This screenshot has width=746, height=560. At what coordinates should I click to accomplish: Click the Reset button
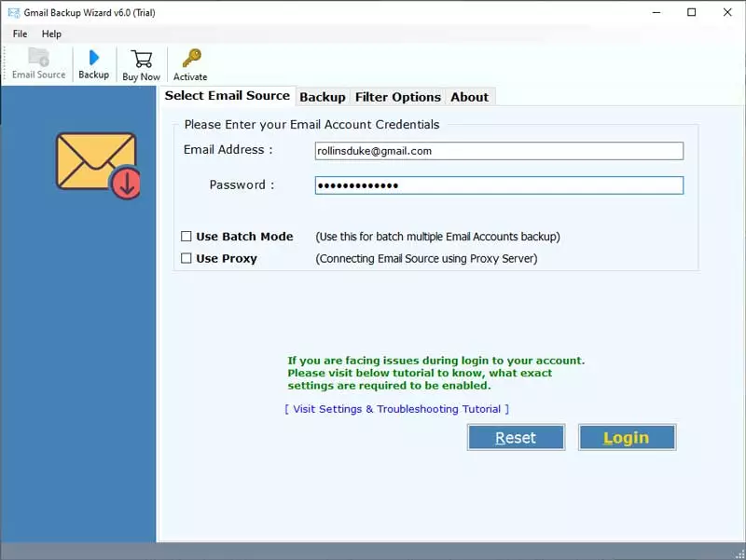pos(516,437)
